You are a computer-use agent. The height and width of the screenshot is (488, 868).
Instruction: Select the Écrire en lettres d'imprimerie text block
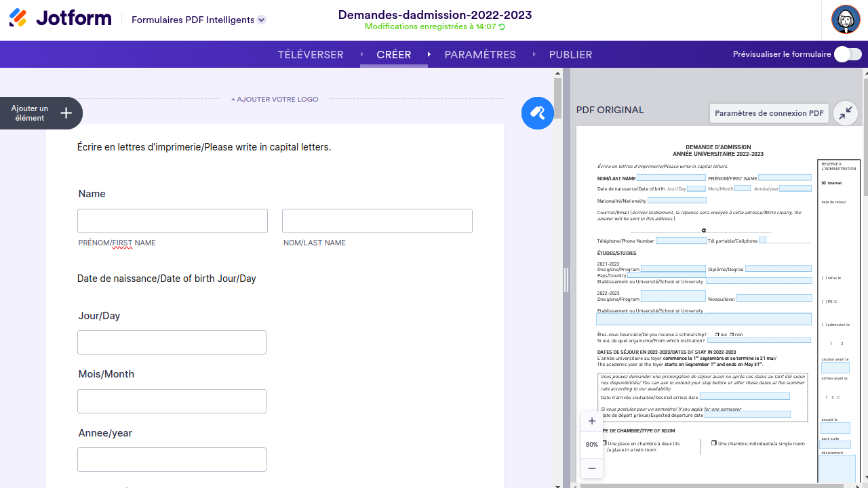(204, 147)
